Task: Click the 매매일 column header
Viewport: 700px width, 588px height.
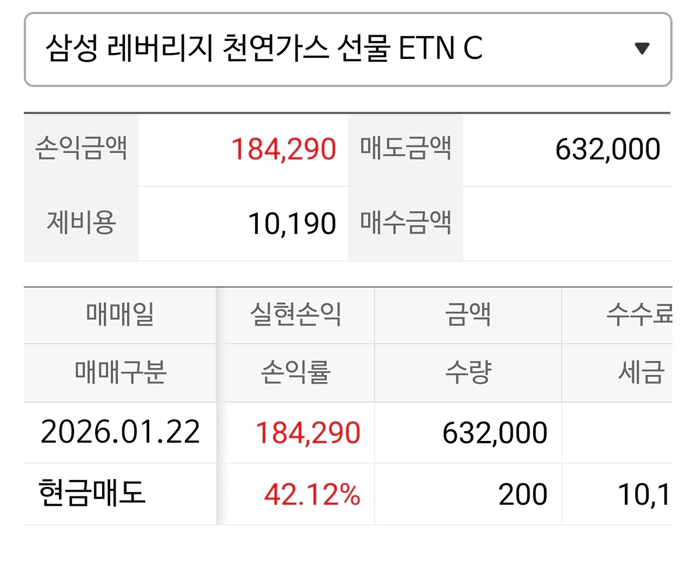Action: [x=120, y=315]
